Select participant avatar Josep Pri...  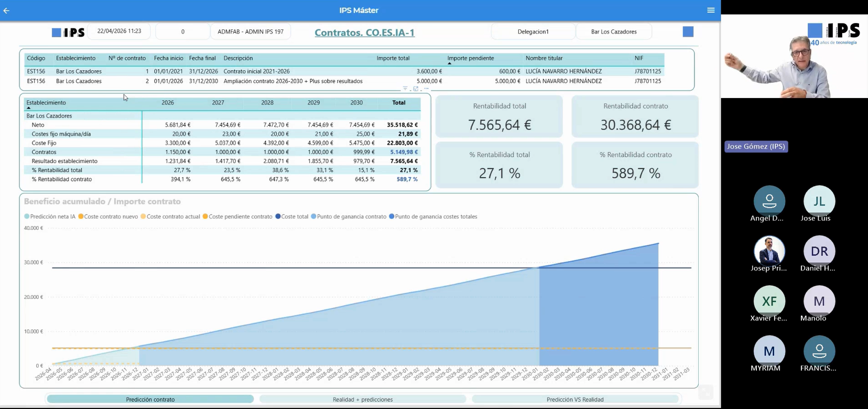pos(769,251)
